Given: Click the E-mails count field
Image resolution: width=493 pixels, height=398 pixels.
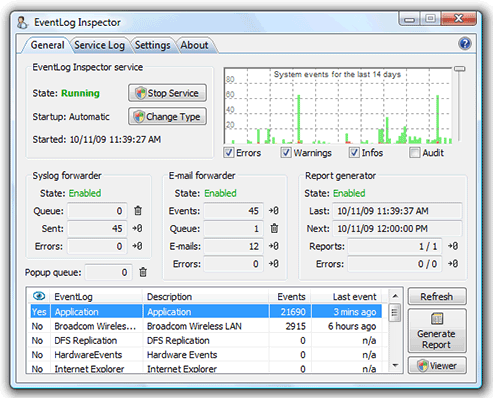Looking at the screenshot, I should pos(233,246).
